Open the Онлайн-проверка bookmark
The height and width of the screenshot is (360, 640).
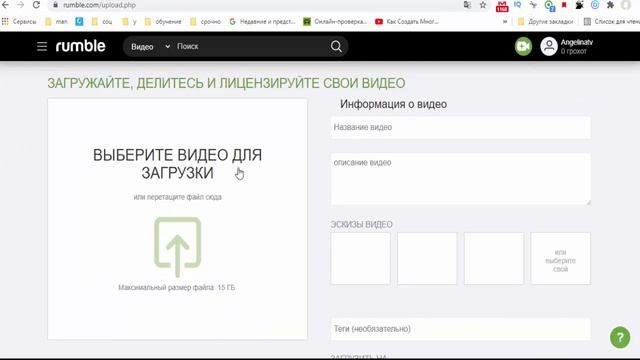[335, 22]
